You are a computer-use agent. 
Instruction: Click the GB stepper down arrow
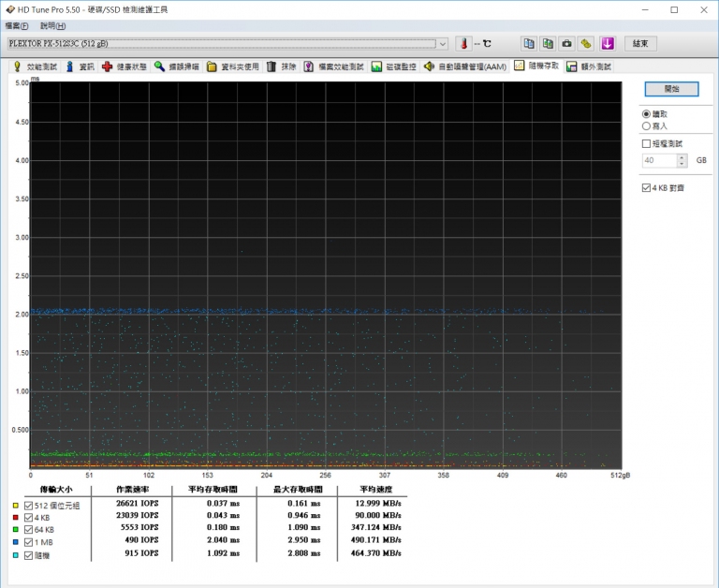click(682, 164)
